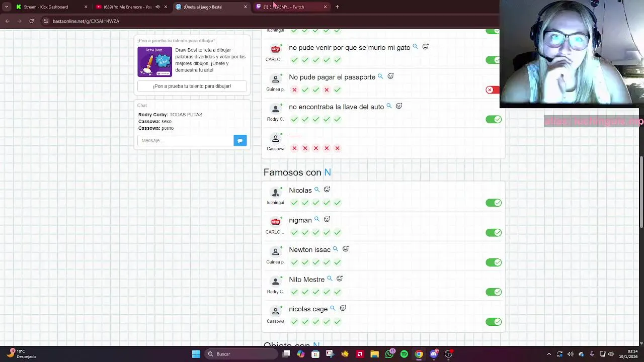The image size is (644, 362).
Task: Click the CARLO stop avatar beside 'nigman'
Action: click(275, 222)
